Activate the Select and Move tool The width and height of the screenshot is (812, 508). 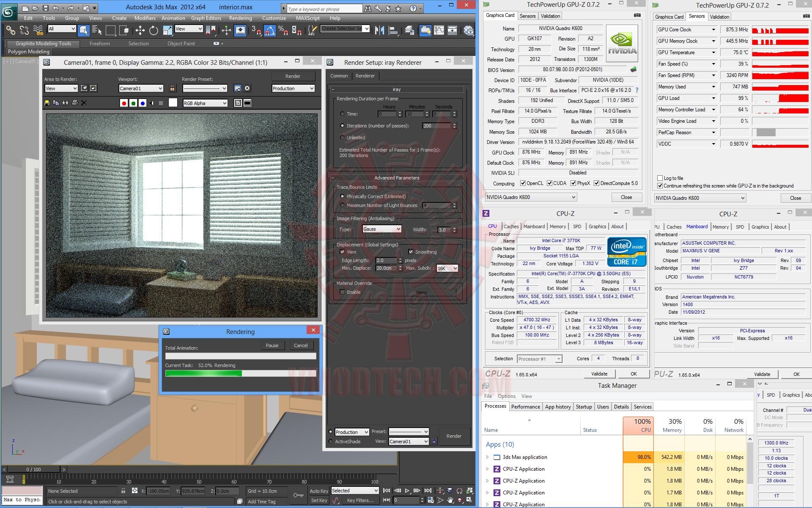[140, 30]
